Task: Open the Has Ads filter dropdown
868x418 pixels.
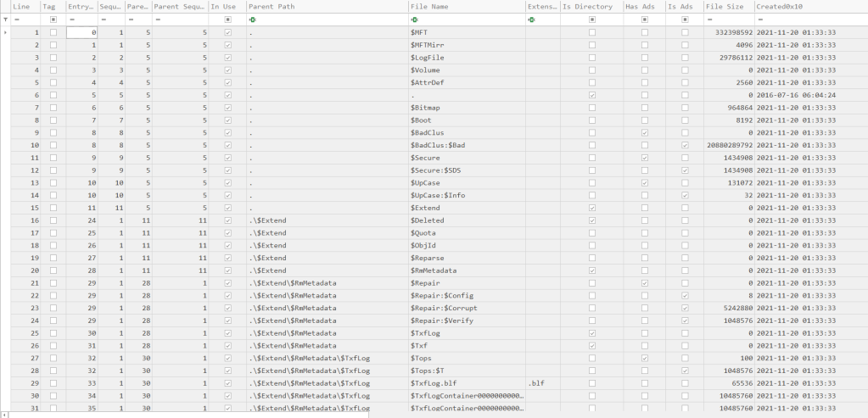Action: pyautogui.click(x=645, y=20)
